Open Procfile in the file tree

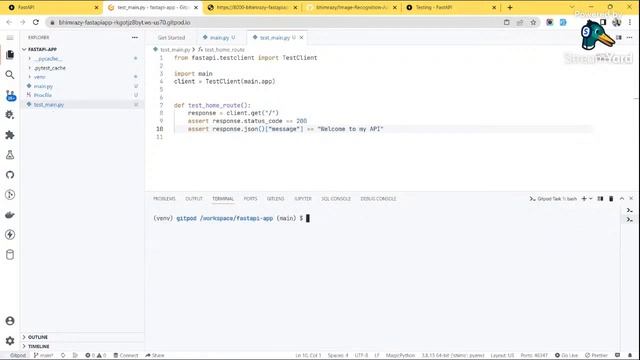42,95
